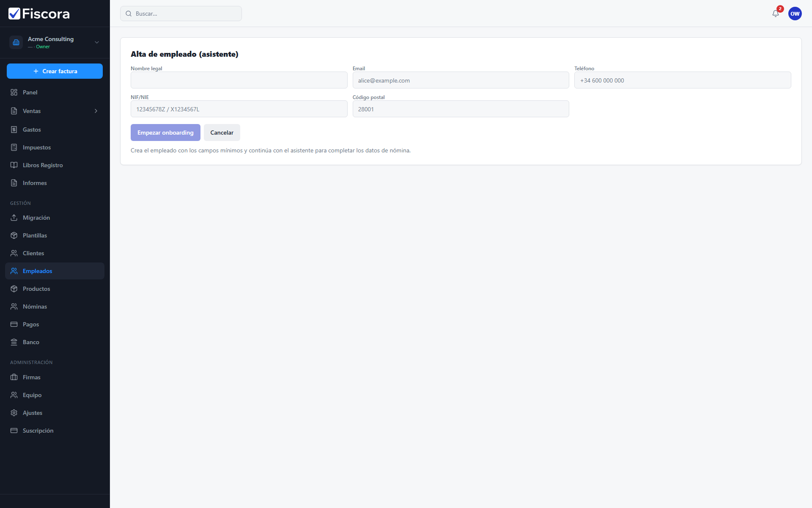Screen dimensions: 812x508
Task: Click the Código postal input field
Action: (461, 109)
